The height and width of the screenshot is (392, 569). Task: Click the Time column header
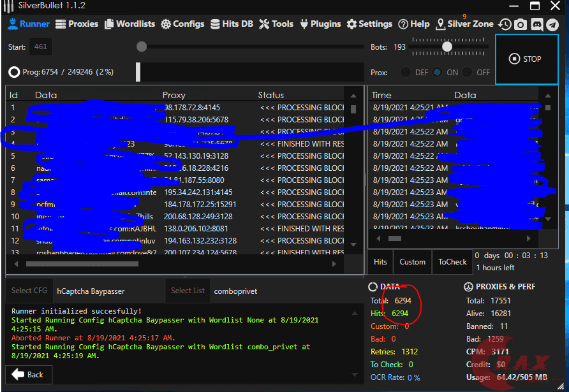tap(381, 95)
